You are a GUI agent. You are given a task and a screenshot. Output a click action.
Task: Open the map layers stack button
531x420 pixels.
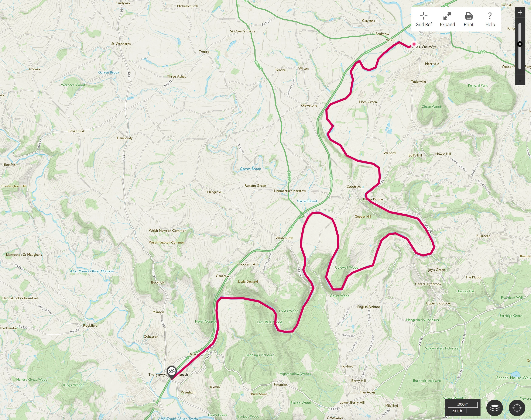pyautogui.click(x=494, y=408)
